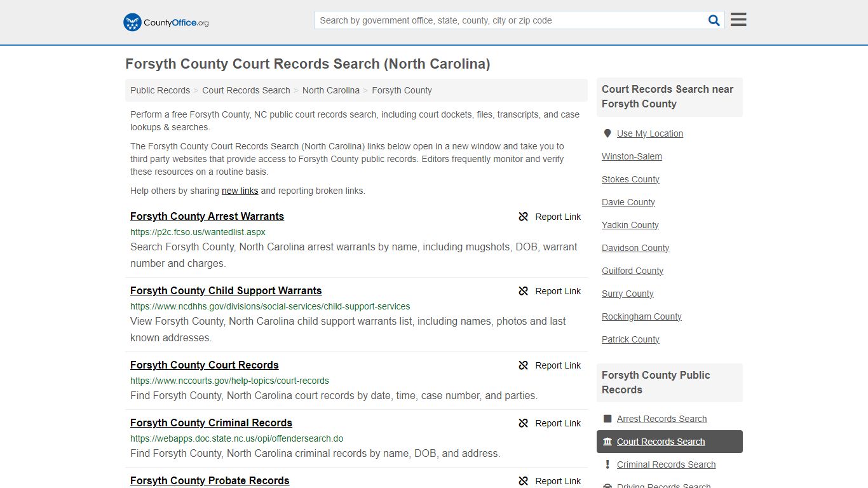Report the Probate Records link
Screen dimensions: 868x488
coord(550,481)
